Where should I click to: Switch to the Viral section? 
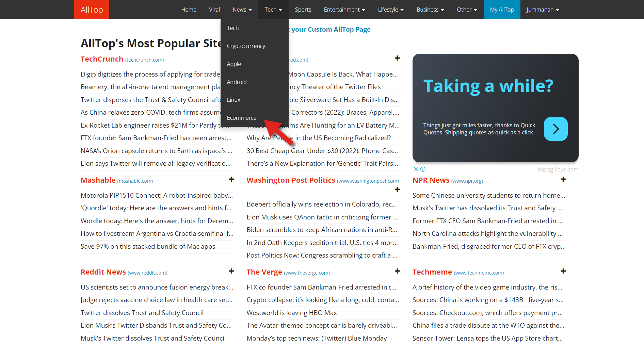(x=214, y=9)
